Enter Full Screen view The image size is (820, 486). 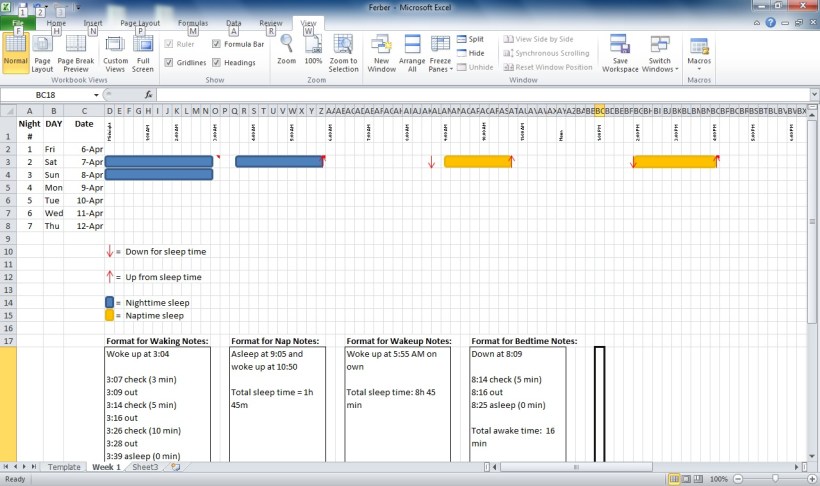(x=143, y=51)
